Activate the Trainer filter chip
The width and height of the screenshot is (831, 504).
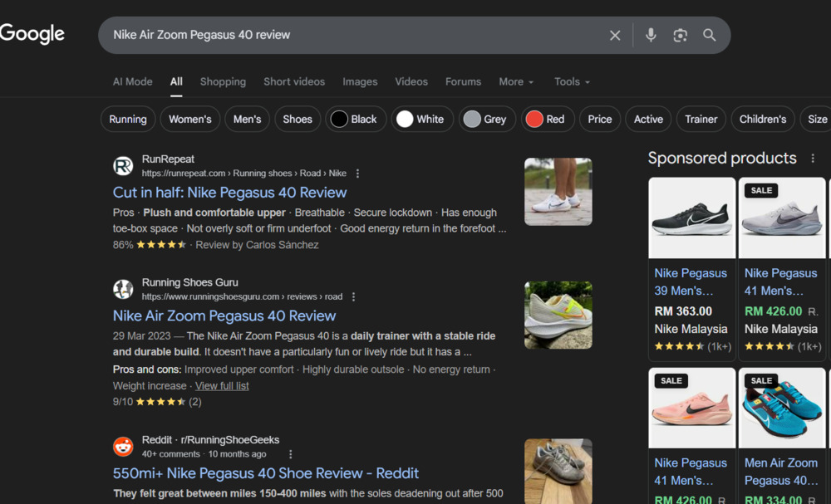[x=701, y=119]
